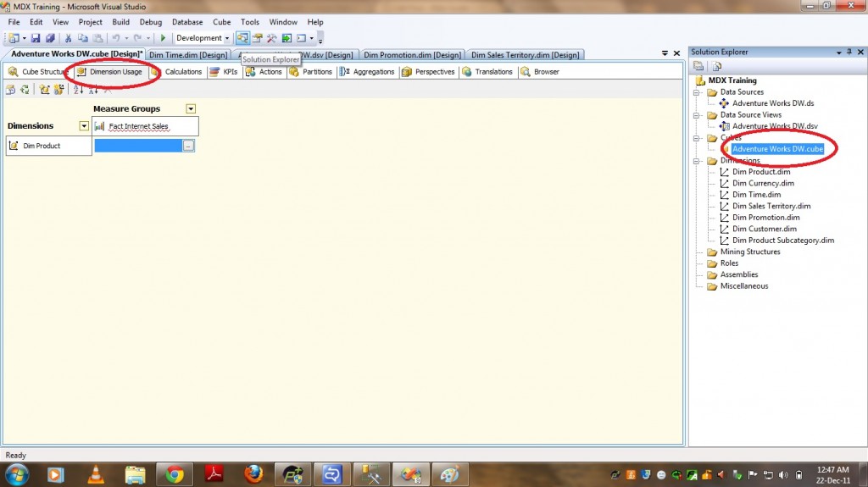Switch to Dim Time.dim [Design] document tab
The width and height of the screenshot is (868, 487).
187,55
